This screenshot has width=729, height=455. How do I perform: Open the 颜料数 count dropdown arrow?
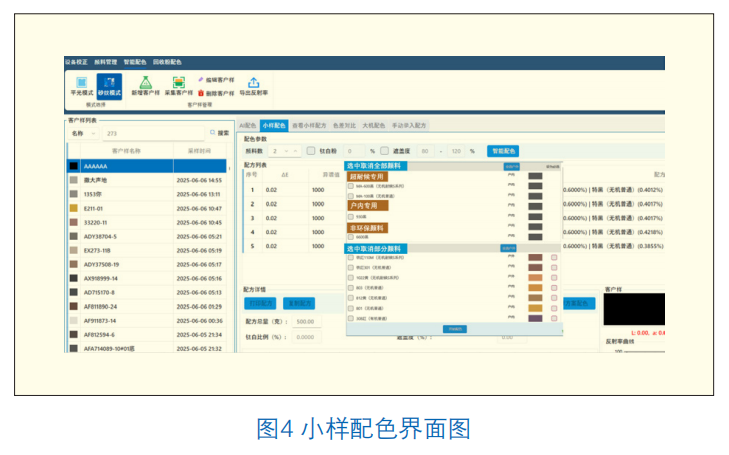coord(286,151)
